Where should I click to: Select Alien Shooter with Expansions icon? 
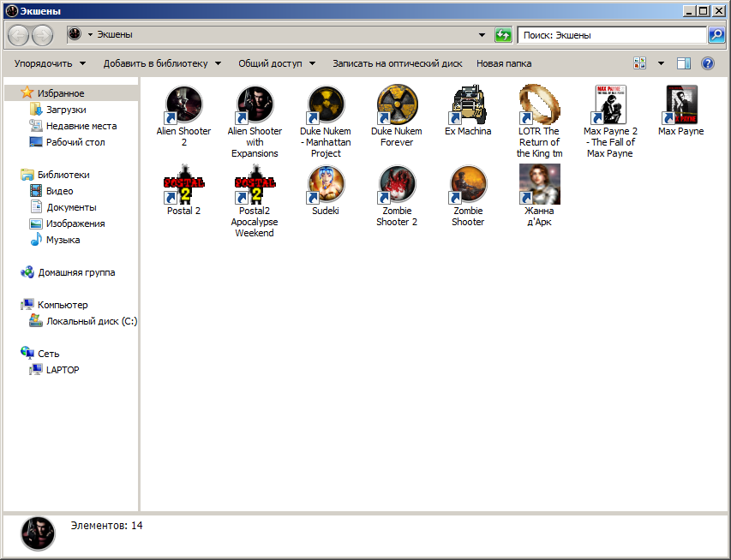pyautogui.click(x=255, y=104)
